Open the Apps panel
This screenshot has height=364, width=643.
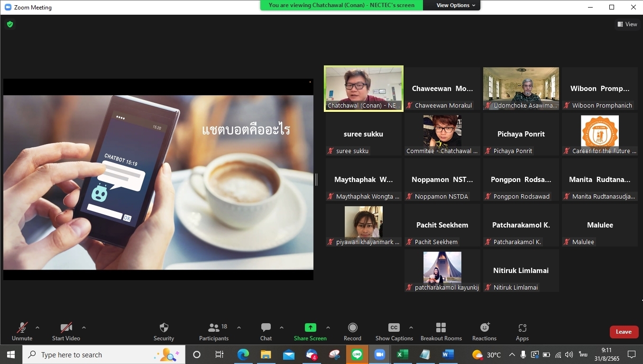click(x=522, y=328)
